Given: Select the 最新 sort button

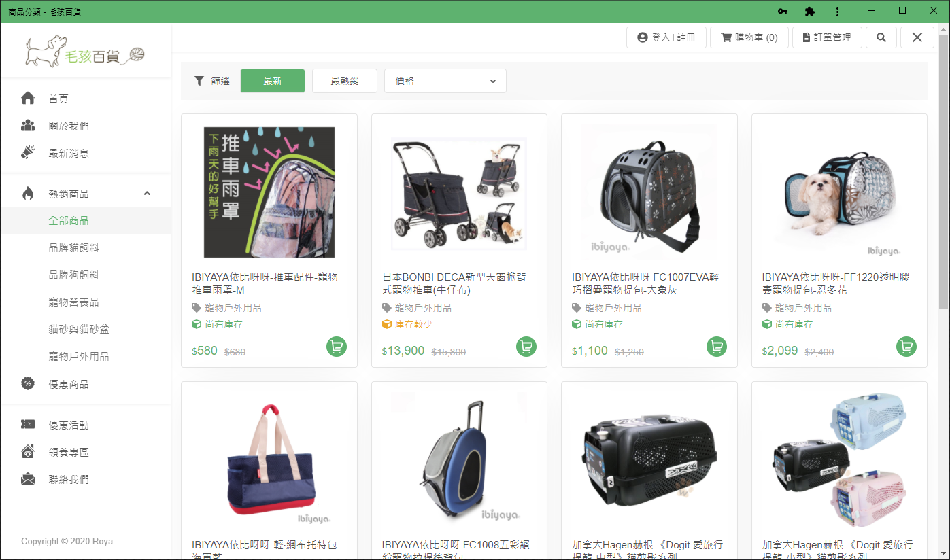Looking at the screenshot, I should coord(273,81).
